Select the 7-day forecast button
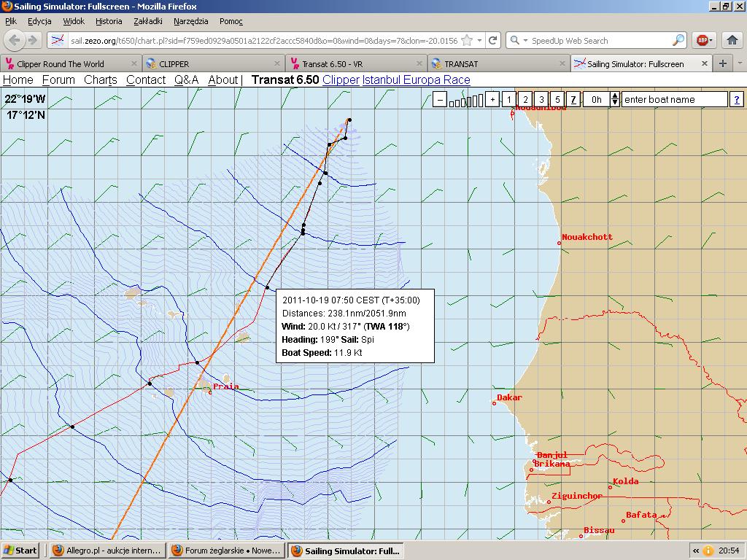The image size is (747, 560). click(573, 99)
